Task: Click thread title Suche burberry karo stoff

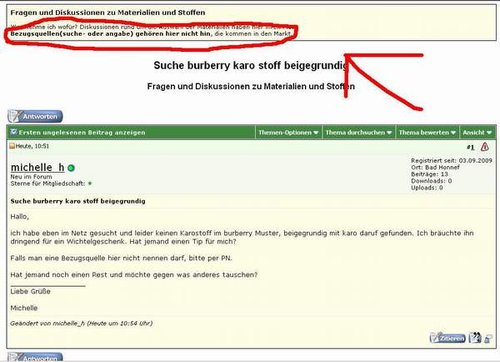Action: pyautogui.click(x=251, y=65)
